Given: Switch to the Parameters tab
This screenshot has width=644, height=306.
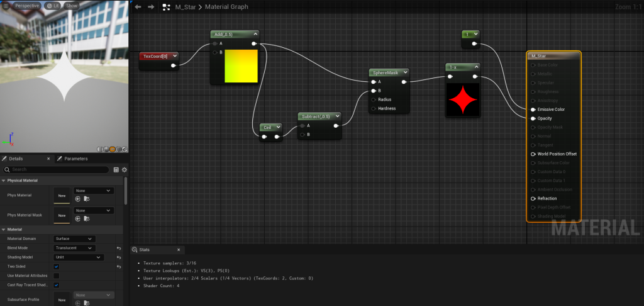Looking at the screenshot, I should 75,159.
